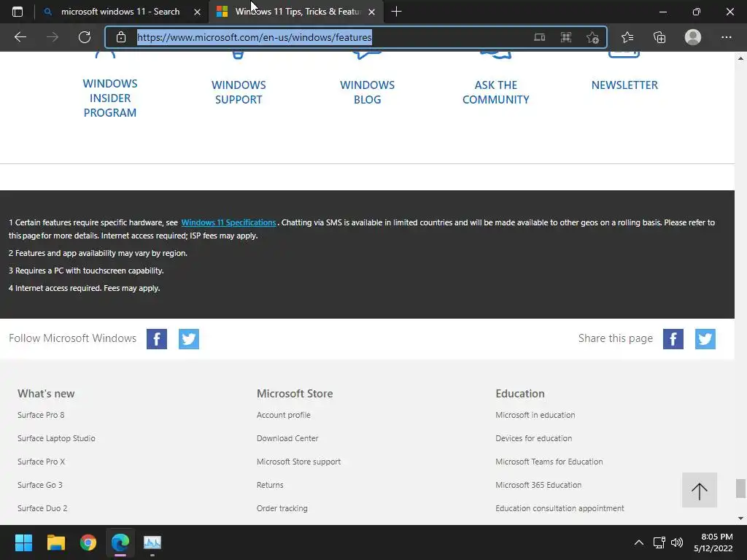This screenshot has width=747, height=560.
Task: Close the Windows 11 Tips, Tricks tab
Action: (371, 12)
